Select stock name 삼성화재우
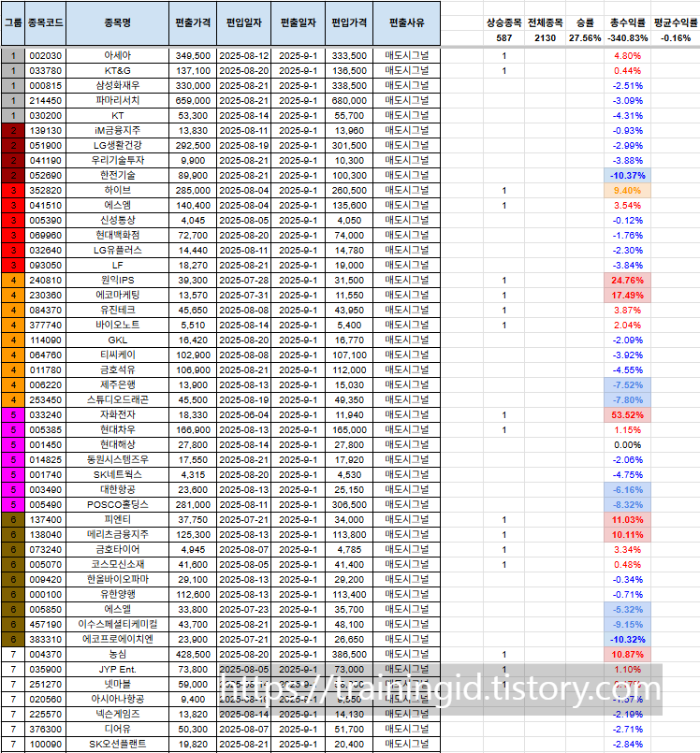Viewport: 700px width, 753px height. pos(117,85)
